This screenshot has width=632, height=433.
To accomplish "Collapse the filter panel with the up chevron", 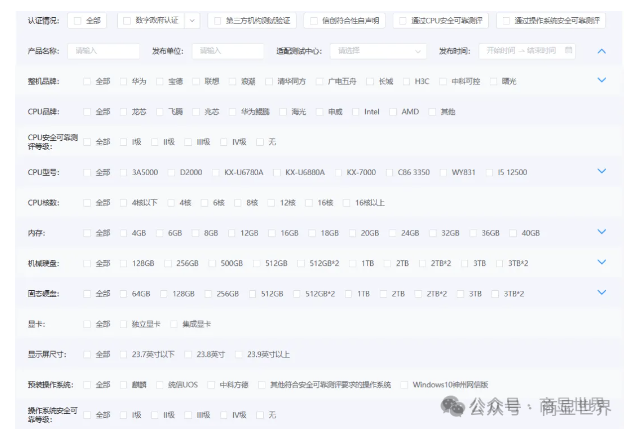I will [x=601, y=51].
